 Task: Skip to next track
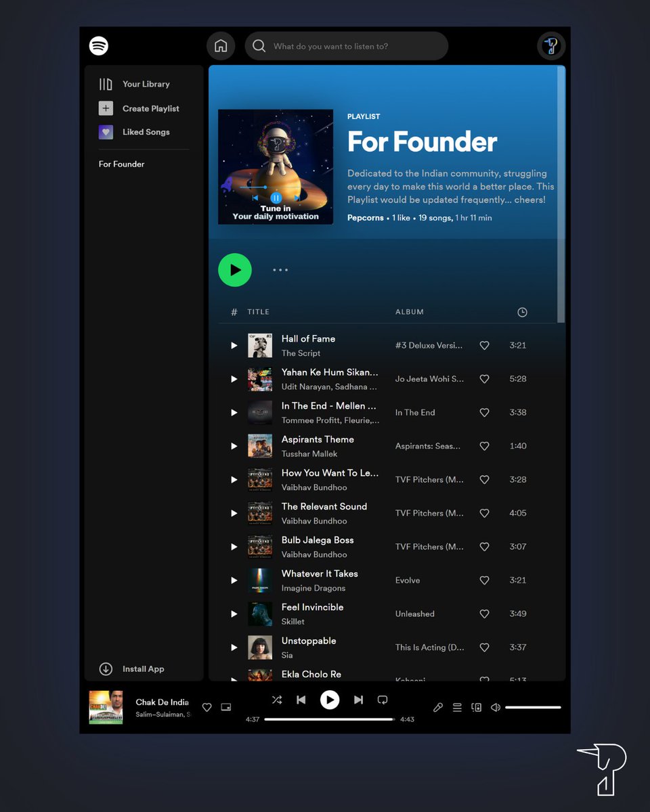(359, 700)
